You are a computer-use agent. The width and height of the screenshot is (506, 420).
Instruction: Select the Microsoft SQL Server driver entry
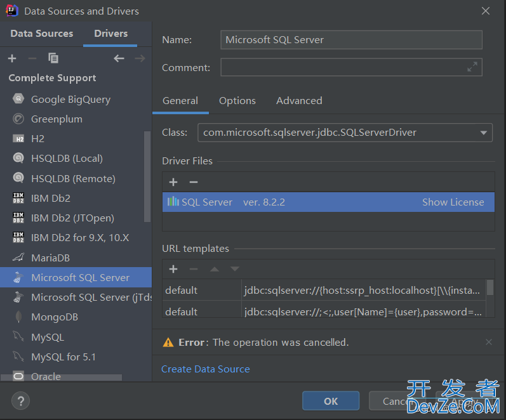tap(76, 277)
